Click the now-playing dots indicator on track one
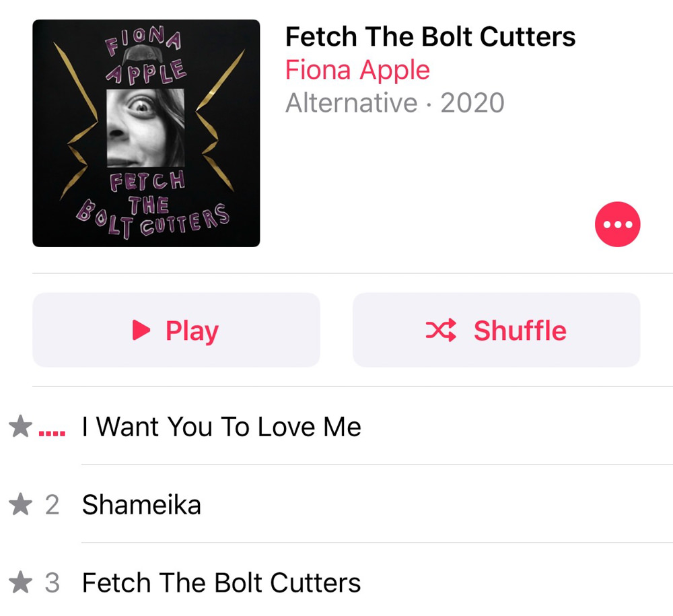The width and height of the screenshot is (673, 616). [52, 434]
